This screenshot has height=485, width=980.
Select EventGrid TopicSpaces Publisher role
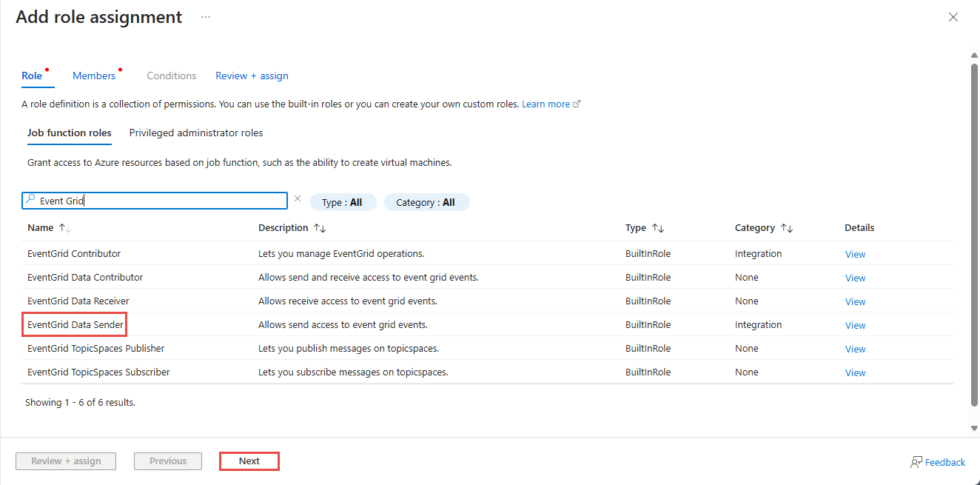[96, 348]
